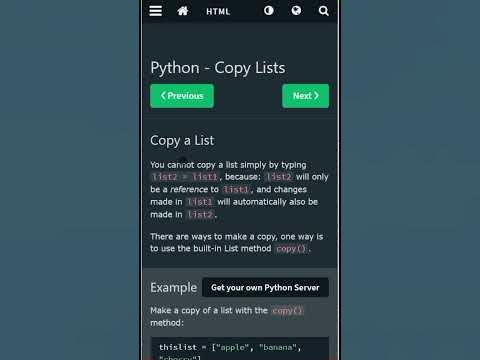
Task: Click the 'Copy a List' subheading
Action: pyautogui.click(x=182, y=141)
